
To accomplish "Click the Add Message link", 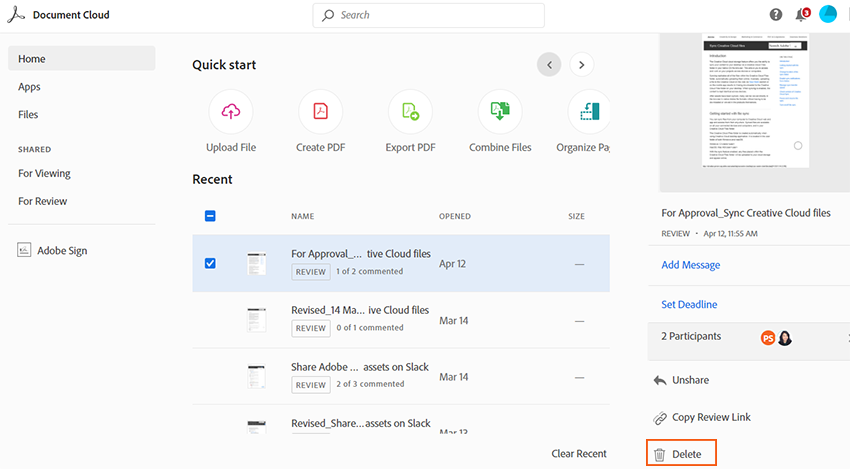I will click(691, 265).
